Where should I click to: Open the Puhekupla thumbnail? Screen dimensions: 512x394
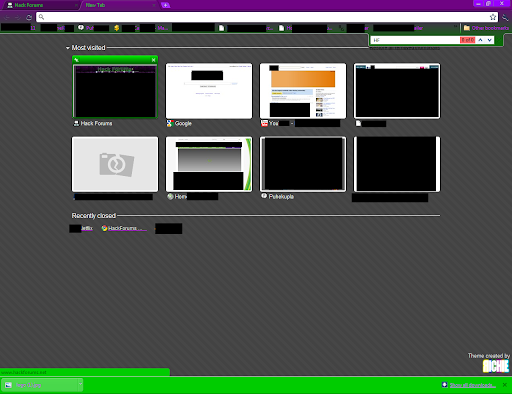tap(303, 164)
